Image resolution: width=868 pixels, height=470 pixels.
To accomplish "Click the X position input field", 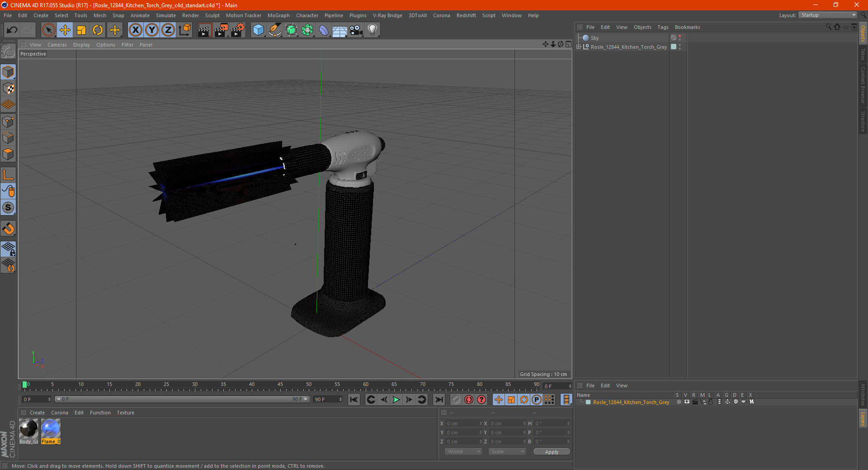I will pos(464,423).
